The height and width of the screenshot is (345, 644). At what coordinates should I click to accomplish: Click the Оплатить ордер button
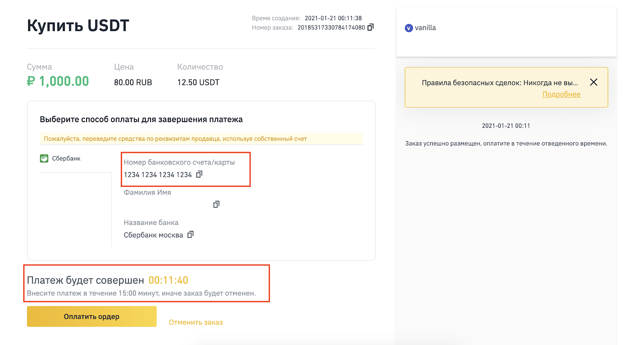[92, 316]
